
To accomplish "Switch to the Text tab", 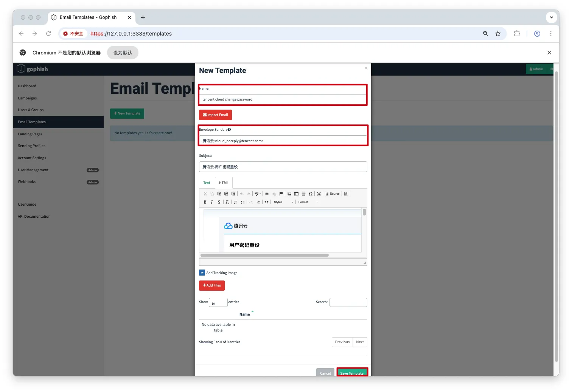I will coord(207,183).
